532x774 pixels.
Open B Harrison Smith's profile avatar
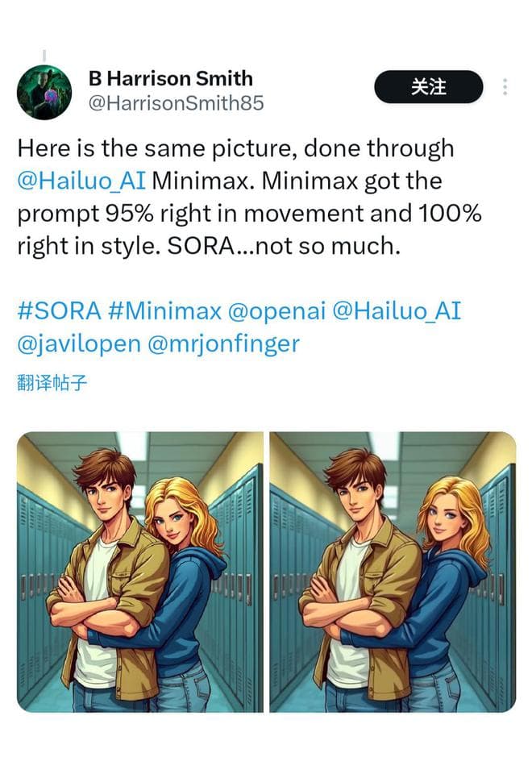click(x=44, y=92)
